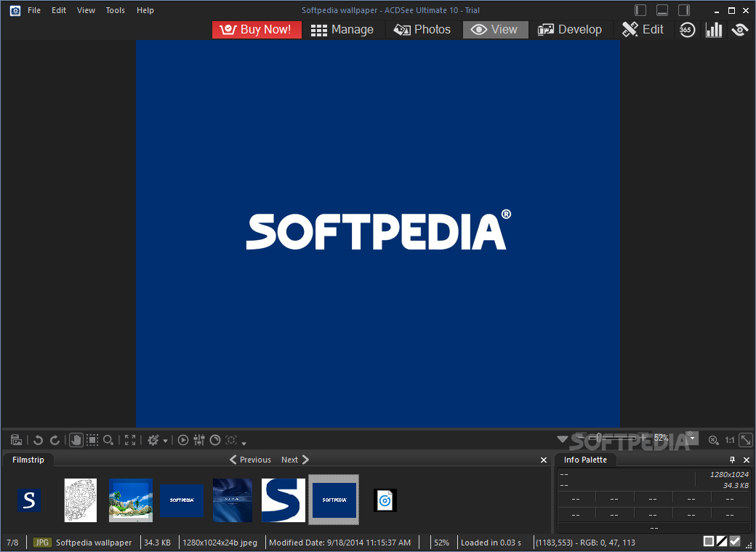Viewport: 756px width, 552px height.
Task: Click the gray square status bar icon
Action: point(708,541)
